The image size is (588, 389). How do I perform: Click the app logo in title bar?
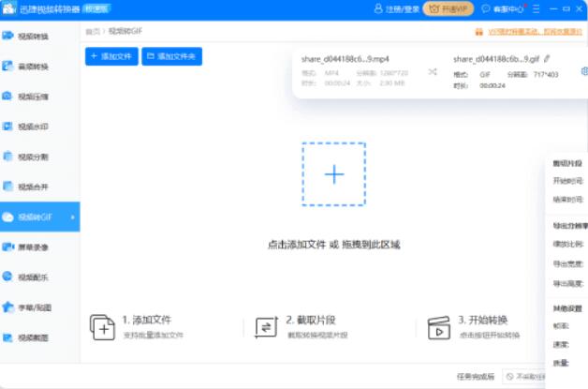coord(8,8)
